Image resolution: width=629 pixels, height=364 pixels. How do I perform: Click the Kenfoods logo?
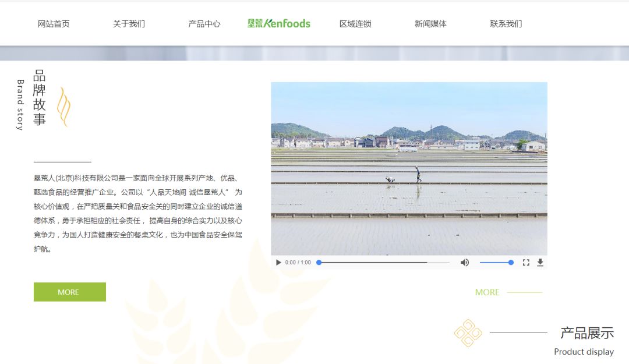[x=279, y=23]
